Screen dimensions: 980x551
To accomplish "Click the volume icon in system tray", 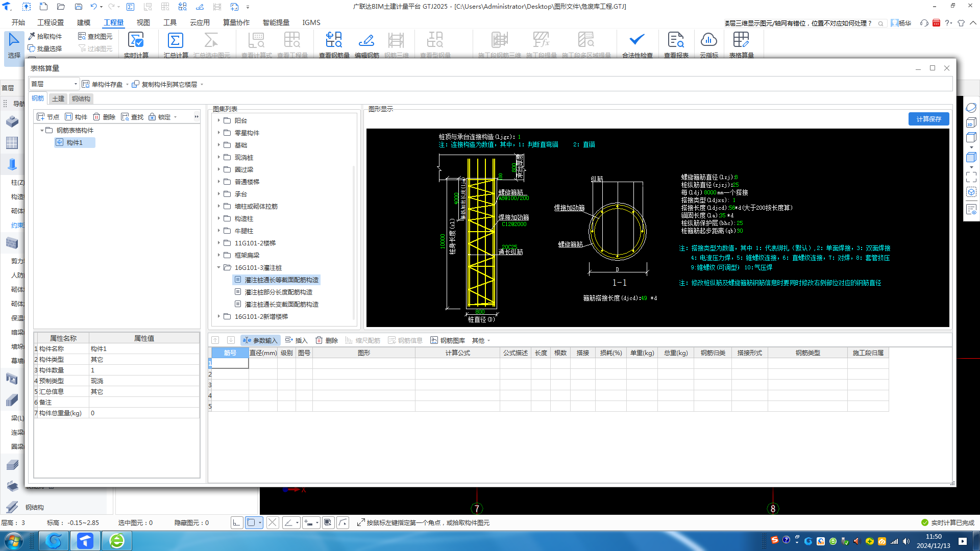I will click(x=906, y=541).
